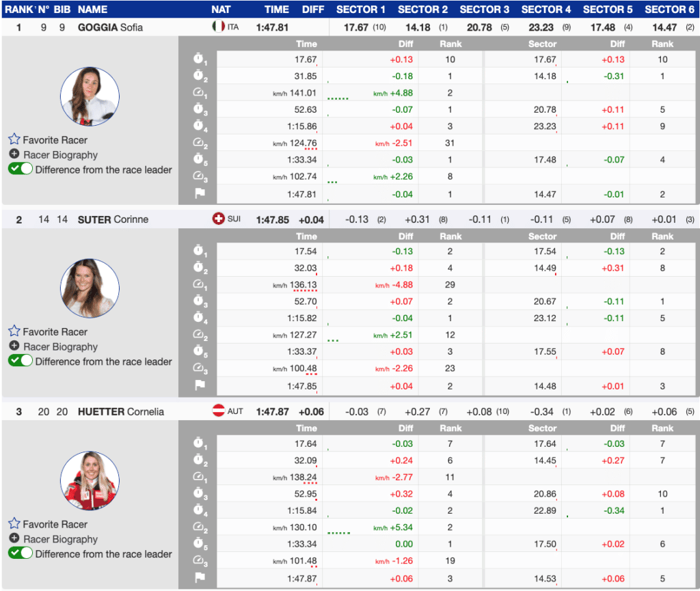The width and height of the screenshot is (700, 591).
Task: Click Corinne Suter's profile photo
Action: coord(90,288)
